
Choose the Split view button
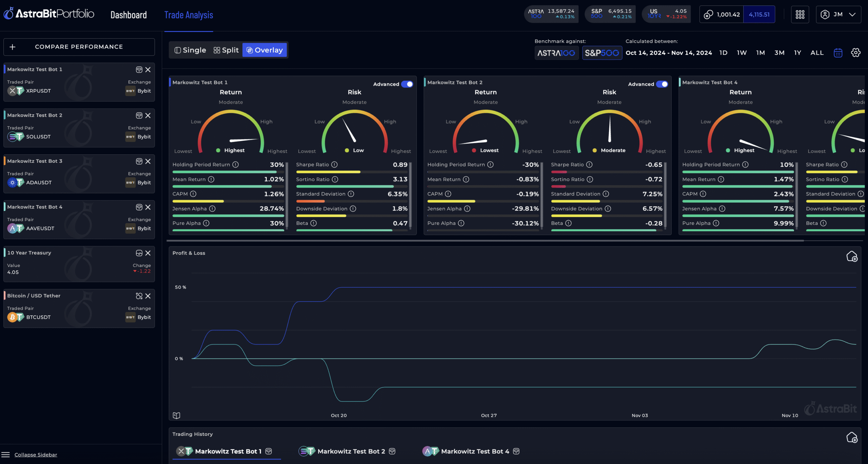[x=226, y=50]
